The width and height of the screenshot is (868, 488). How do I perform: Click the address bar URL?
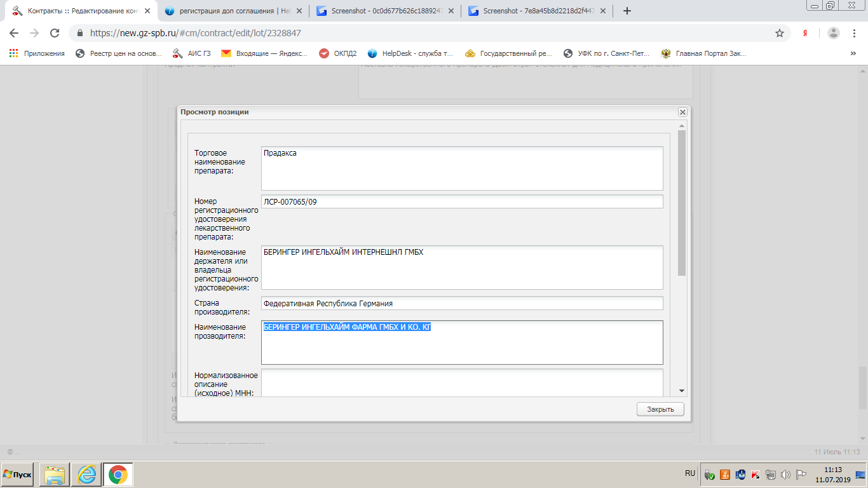tap(195, 33)
